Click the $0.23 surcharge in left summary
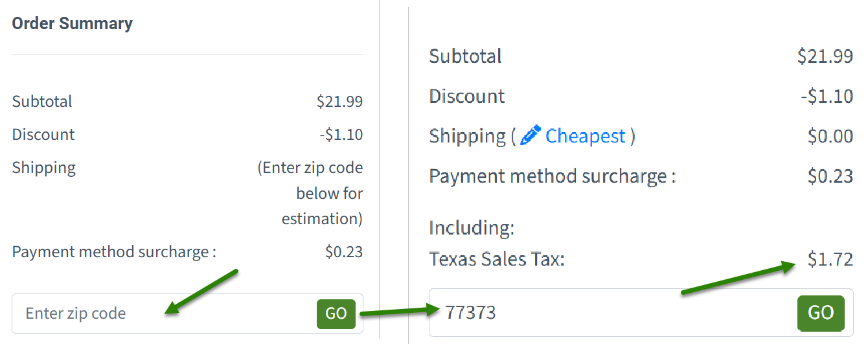The width and height of the screenshot is (868, 344). point(344,251)
